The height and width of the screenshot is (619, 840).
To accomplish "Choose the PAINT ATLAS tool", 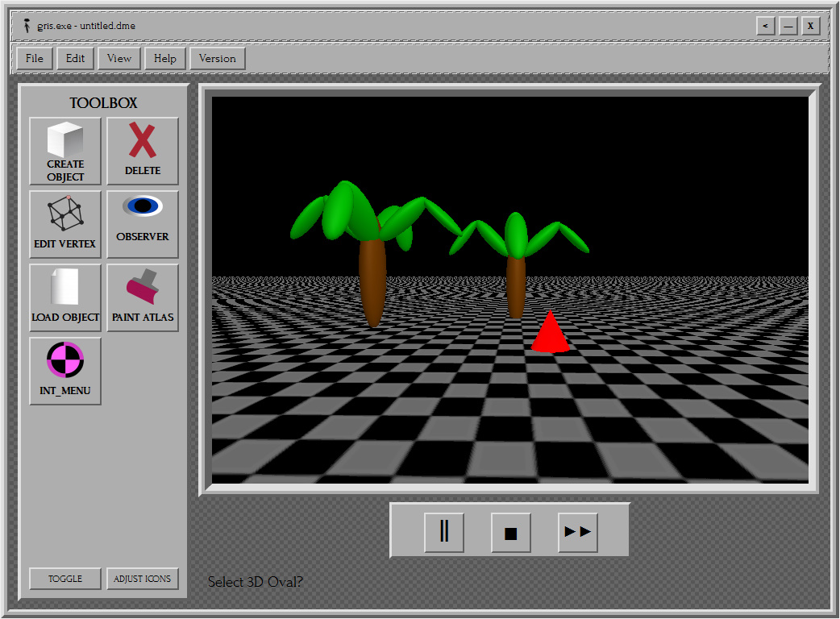I will (x=143, y=298).
